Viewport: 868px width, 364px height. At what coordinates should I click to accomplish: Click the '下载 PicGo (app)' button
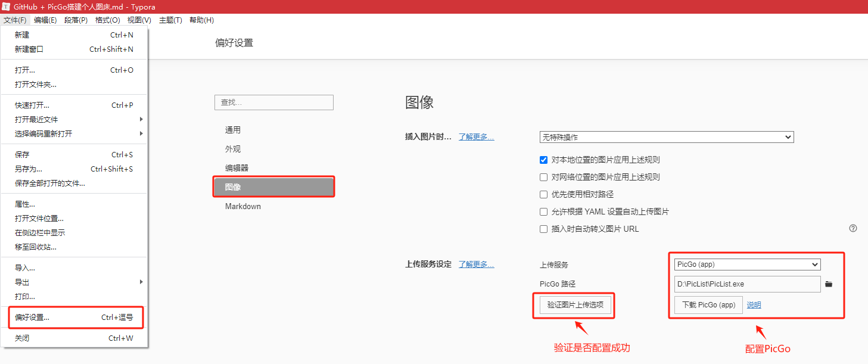click(708, 305)
